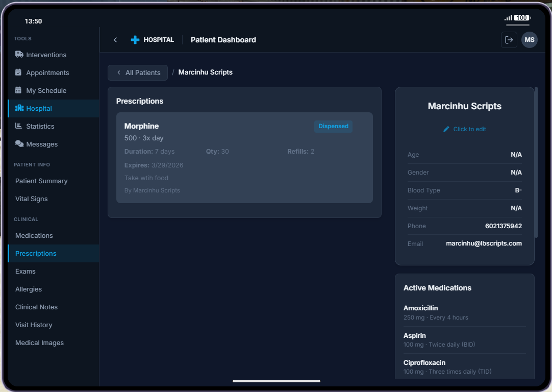552x392 pixels.
Task: Select Vital Signs in sidebar
Action: click(32, 199)
